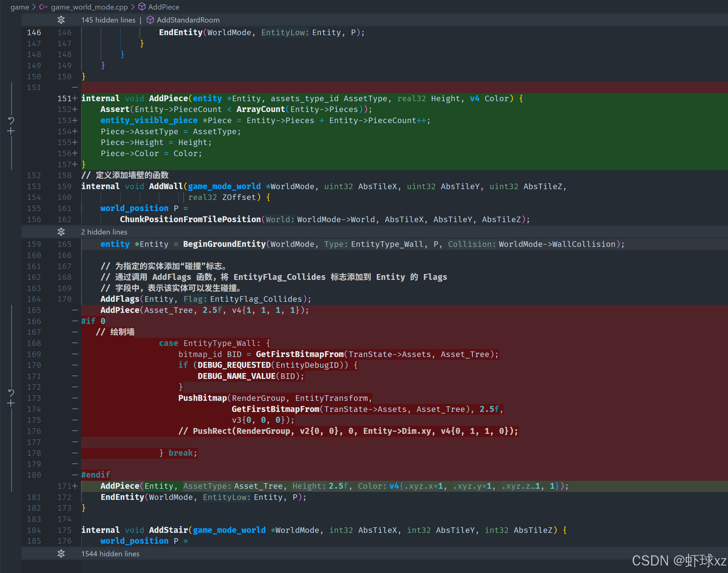Open the game folder breadcrumb dropdown
Image resolution: width=728 pixels, height=573 pixels.
[19, 7]
